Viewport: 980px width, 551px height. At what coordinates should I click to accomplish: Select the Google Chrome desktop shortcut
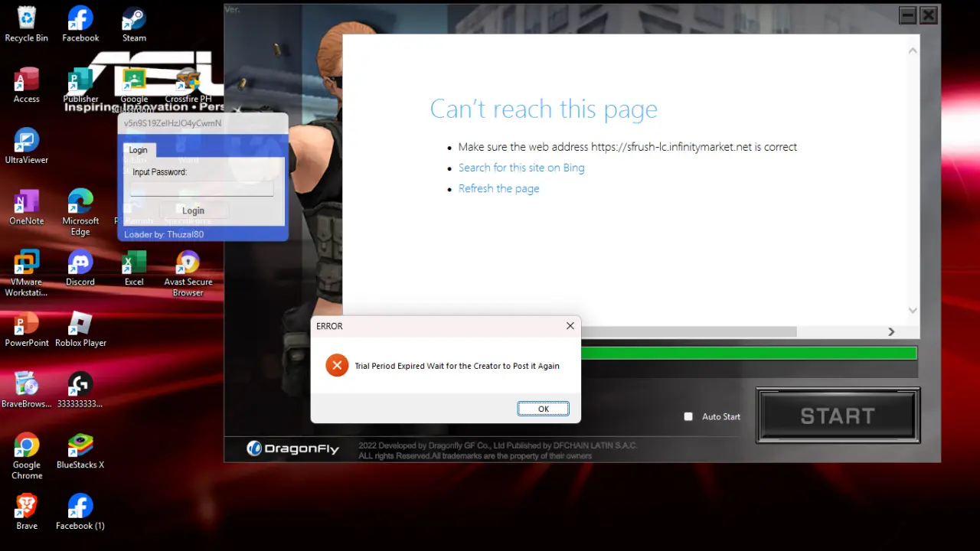pyautogui.click(x=26, y=457)
